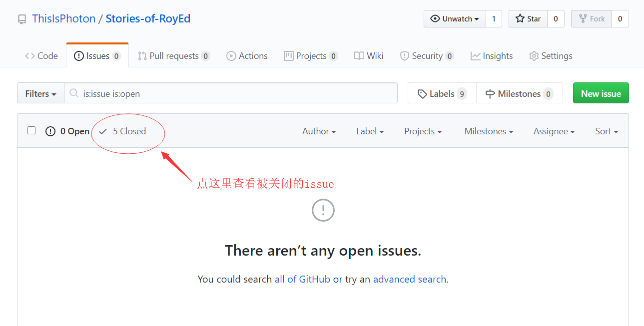Screen dimensions: 644x326
Task: Click the project board icon on Projects tab
Action: pos(288,56)
